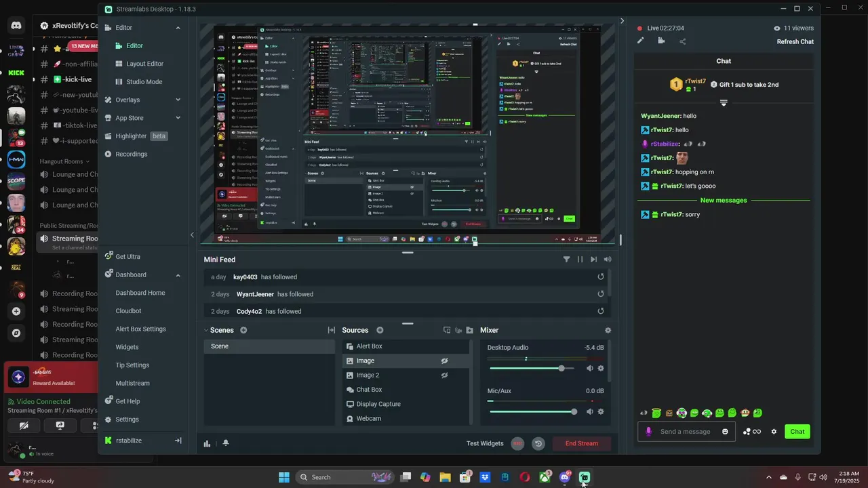The width and height of the screenshot is (868, 488).
Task: Click the Windows Start button
Action: pyautogui.click(x=284, y=477)
